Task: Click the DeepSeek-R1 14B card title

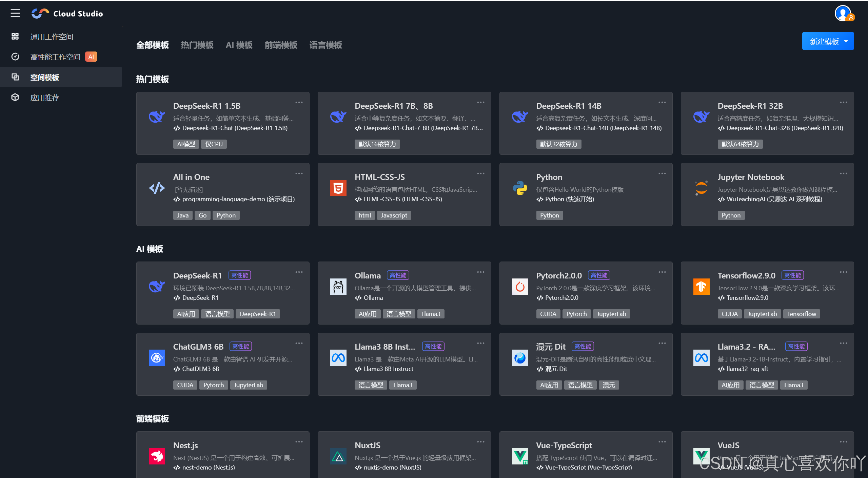Action: point(569,106)
